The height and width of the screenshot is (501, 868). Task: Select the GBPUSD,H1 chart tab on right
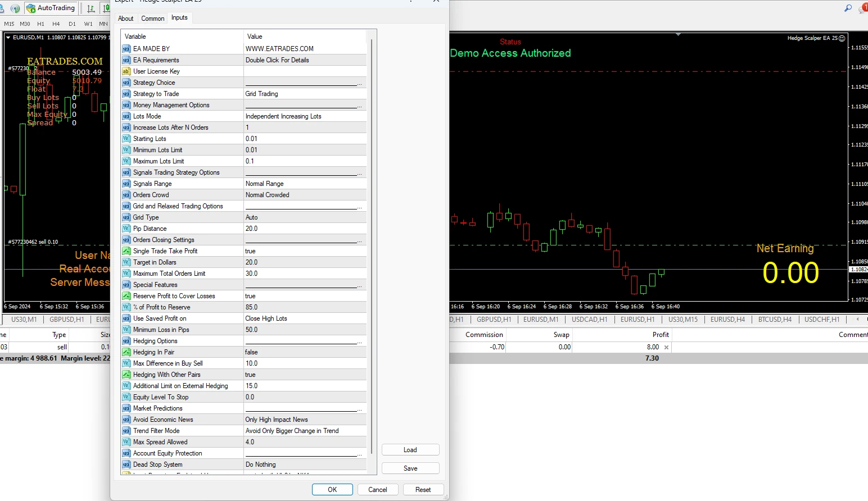pos(494,320)
